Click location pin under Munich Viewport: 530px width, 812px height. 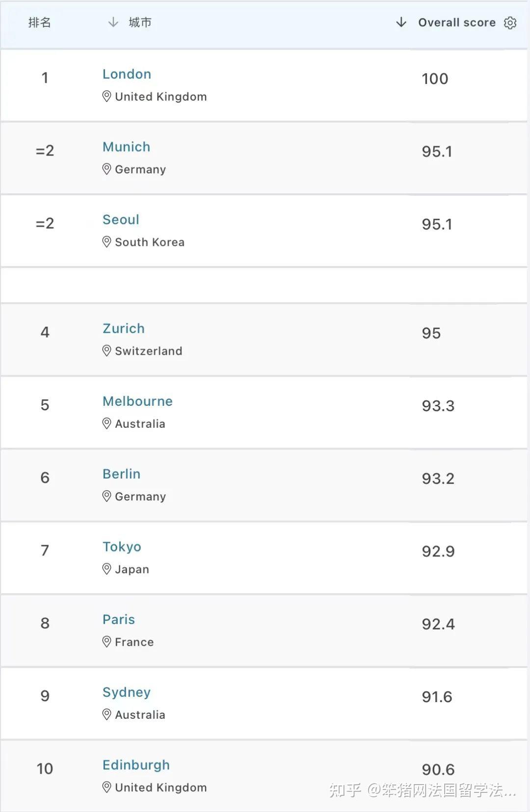106,169
